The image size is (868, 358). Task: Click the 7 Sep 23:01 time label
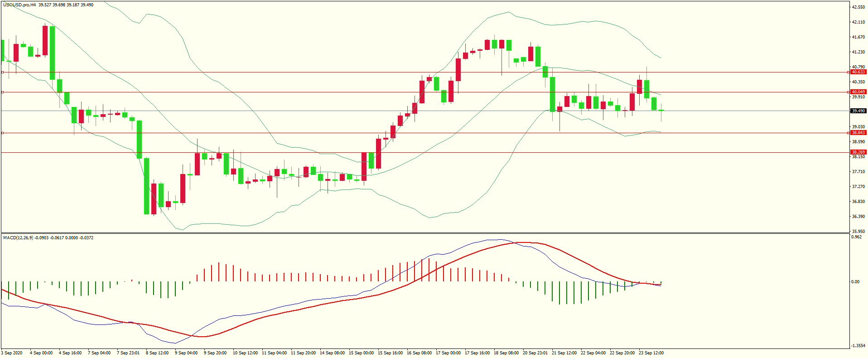coord(128,353)
